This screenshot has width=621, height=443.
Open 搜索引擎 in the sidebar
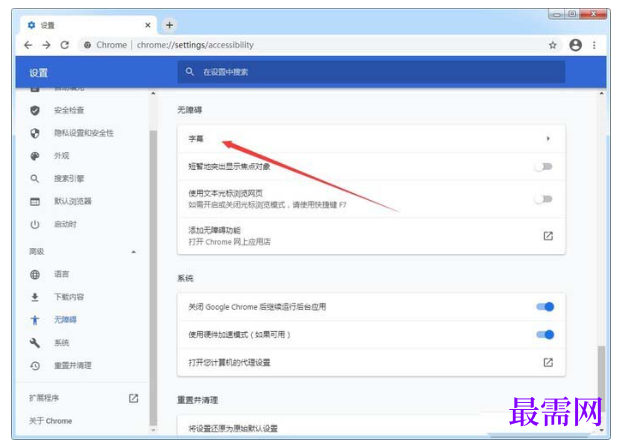point(69,179)
